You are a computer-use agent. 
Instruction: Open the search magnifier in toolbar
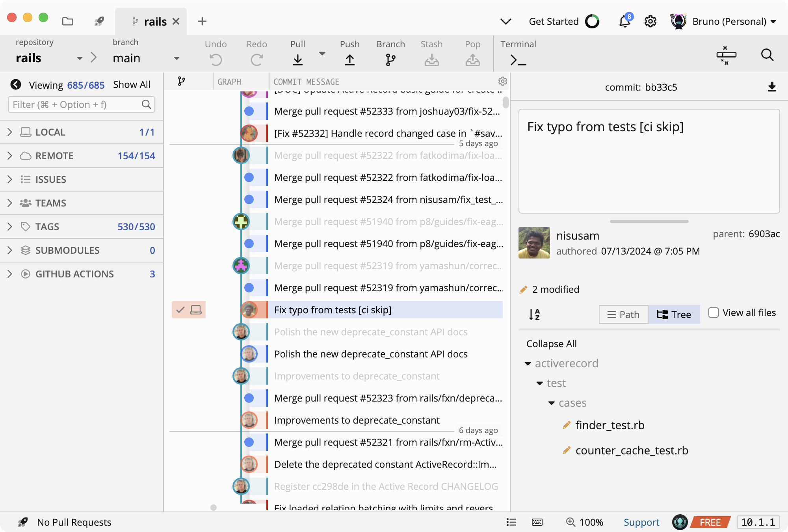click(767, 55)
